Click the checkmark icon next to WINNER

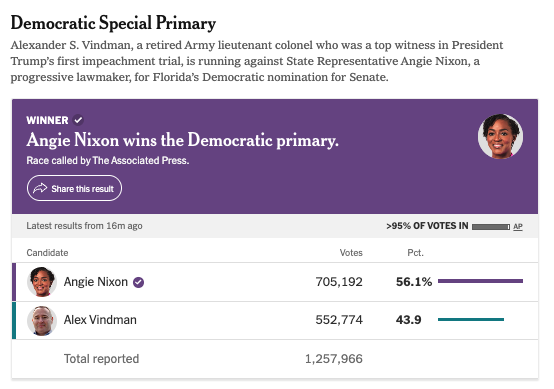pyautogui.click(x=78, y=120)
